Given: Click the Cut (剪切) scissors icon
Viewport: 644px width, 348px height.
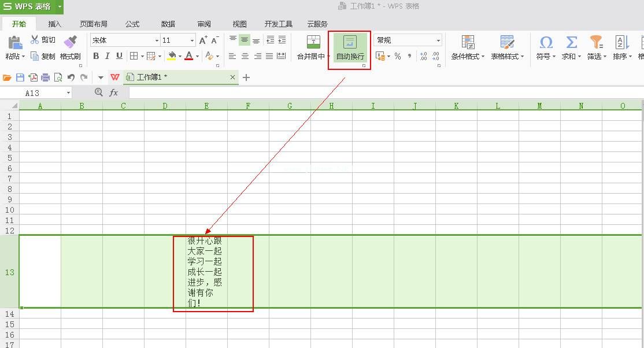Looking at the screenshot, I should [35, 40].
